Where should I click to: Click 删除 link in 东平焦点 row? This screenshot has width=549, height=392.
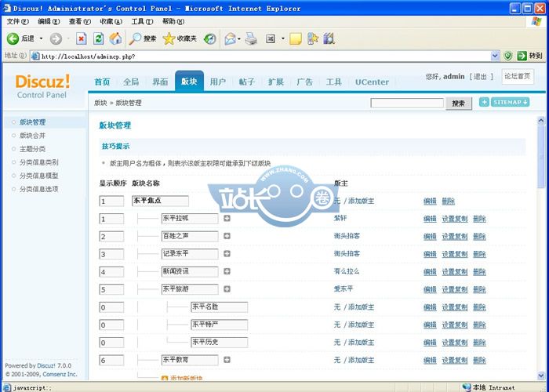(x=448, y=201)
